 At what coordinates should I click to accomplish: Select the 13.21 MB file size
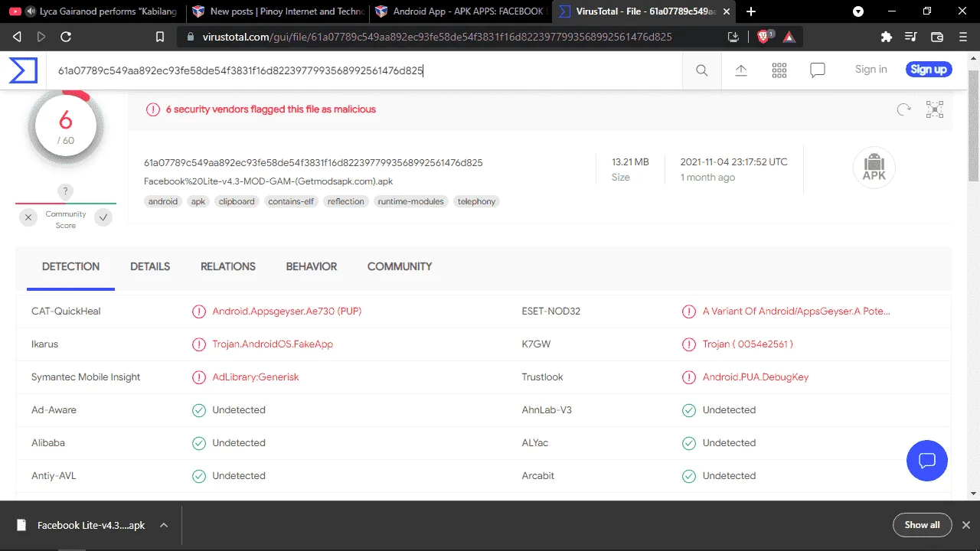pyautogui.click(x=630, y=162)
